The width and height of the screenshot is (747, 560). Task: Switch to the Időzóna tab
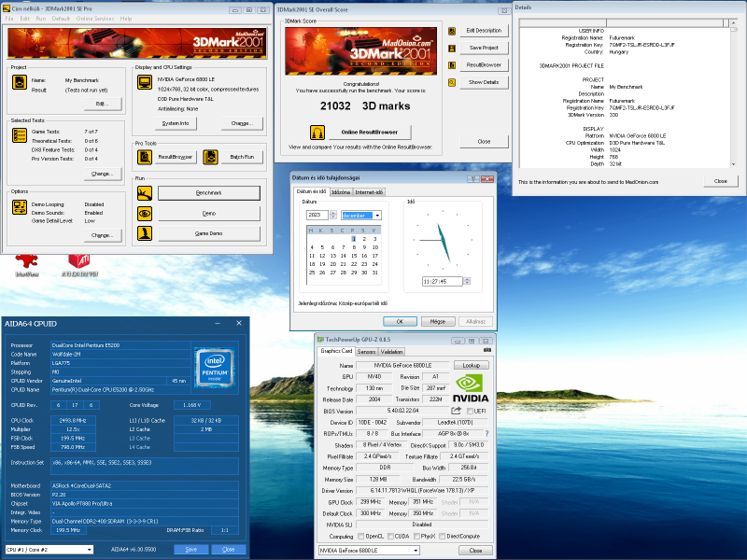pyautogui.click(x=341, y=192)
